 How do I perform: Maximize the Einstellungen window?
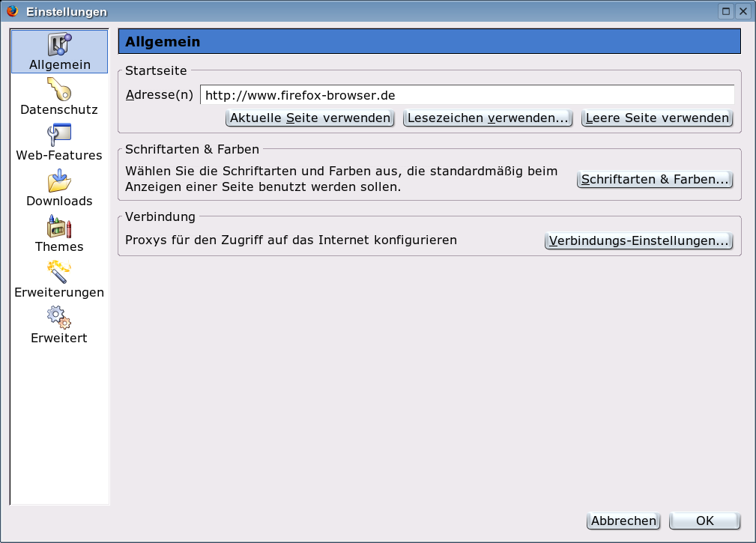pos(726,11)
